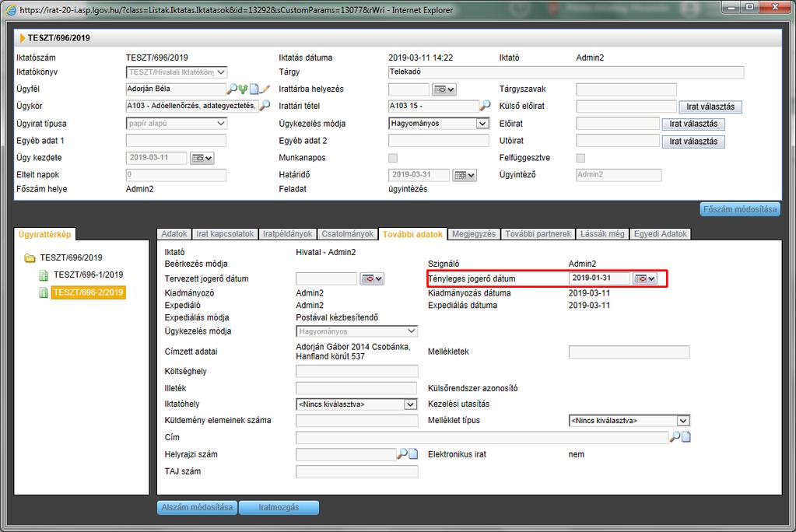Click into the Mellékletek field
Screen dimensions: 796x532
pos(629,352)
